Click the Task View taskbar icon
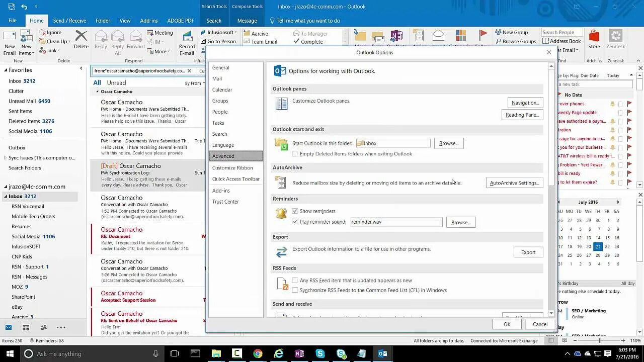 click(x=175, y=353)
